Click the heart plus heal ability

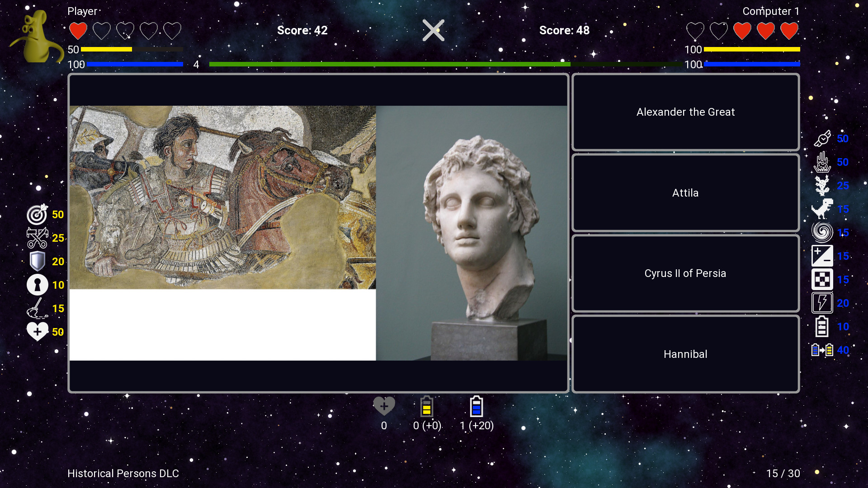click(x=37, y=332)
